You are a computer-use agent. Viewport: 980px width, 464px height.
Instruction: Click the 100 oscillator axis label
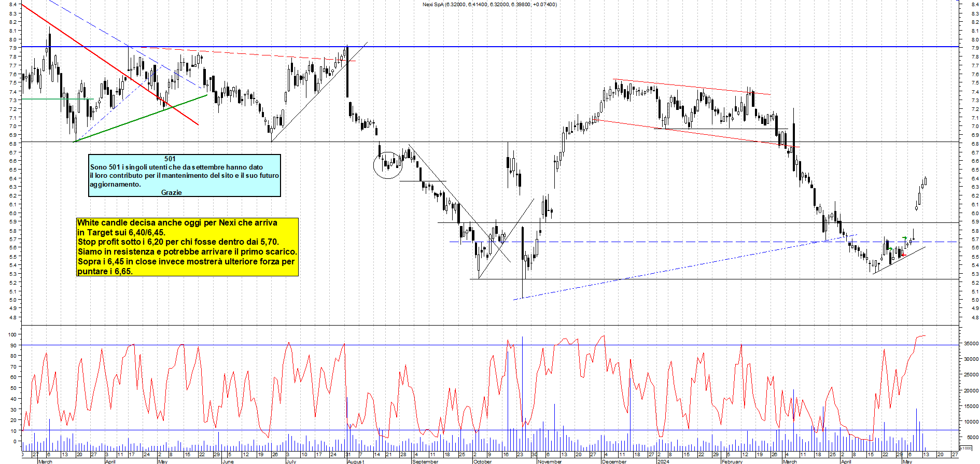[x=12, y=334]
